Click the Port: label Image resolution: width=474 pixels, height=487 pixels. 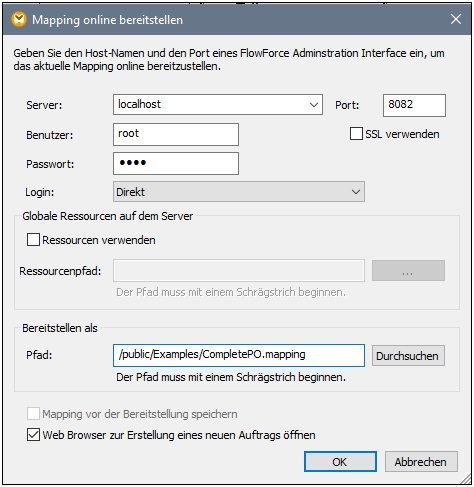[x=347, y=105]
